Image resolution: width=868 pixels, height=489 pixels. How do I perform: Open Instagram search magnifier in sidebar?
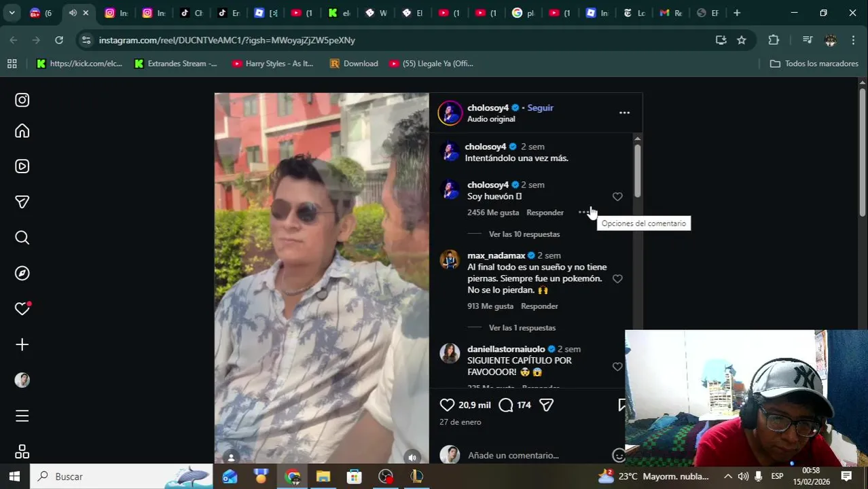(x=22, y=238)
